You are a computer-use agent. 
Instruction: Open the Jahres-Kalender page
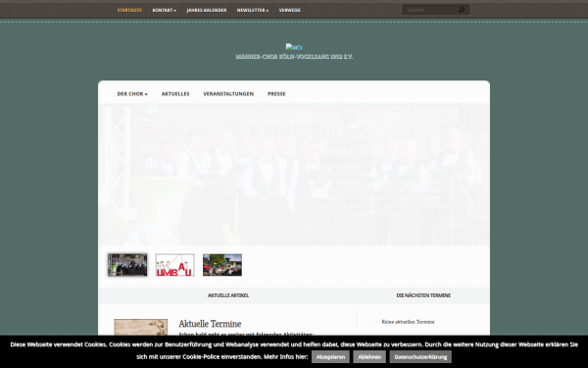(207, 10)
